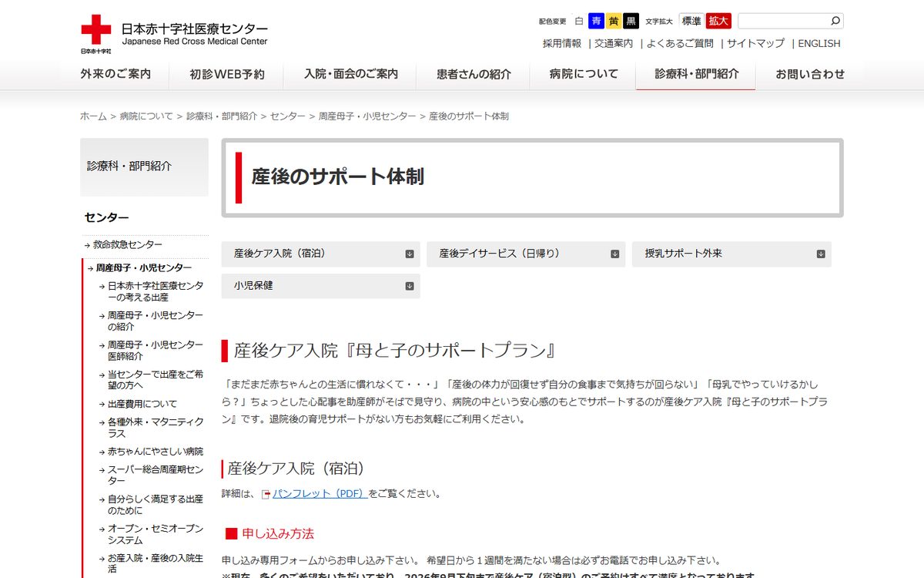Screen dimensions: 924x578
Task: Click 申し込み方法 subheading
Action: coord(278,533)
